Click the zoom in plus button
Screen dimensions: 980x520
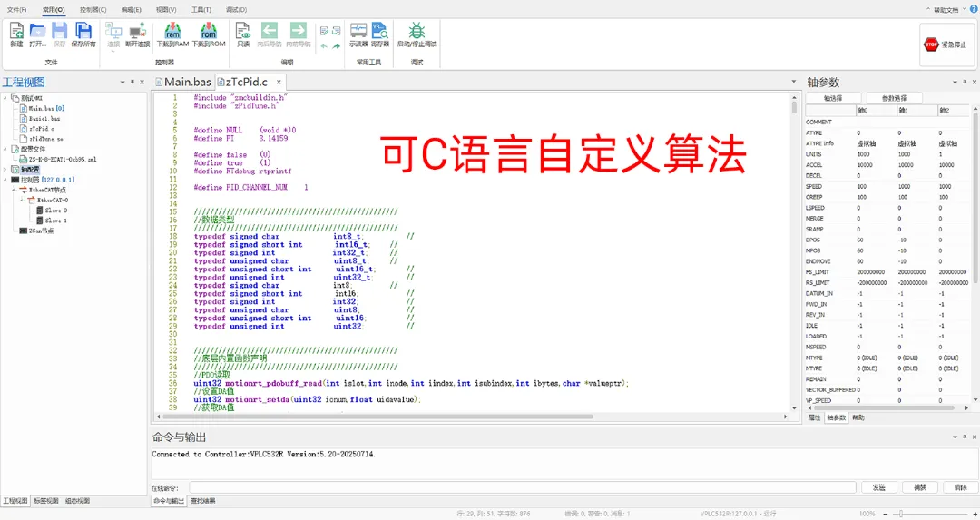(x=975, y=513)
